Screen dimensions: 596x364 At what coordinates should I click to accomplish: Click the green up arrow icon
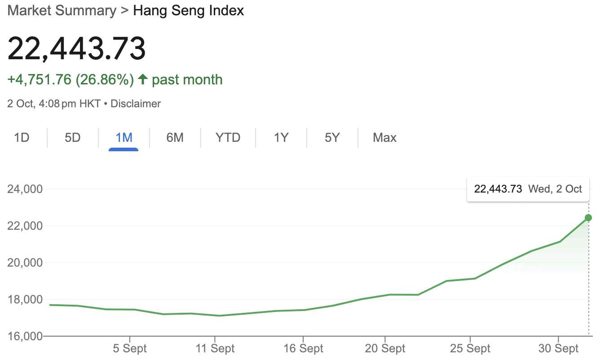143,79
